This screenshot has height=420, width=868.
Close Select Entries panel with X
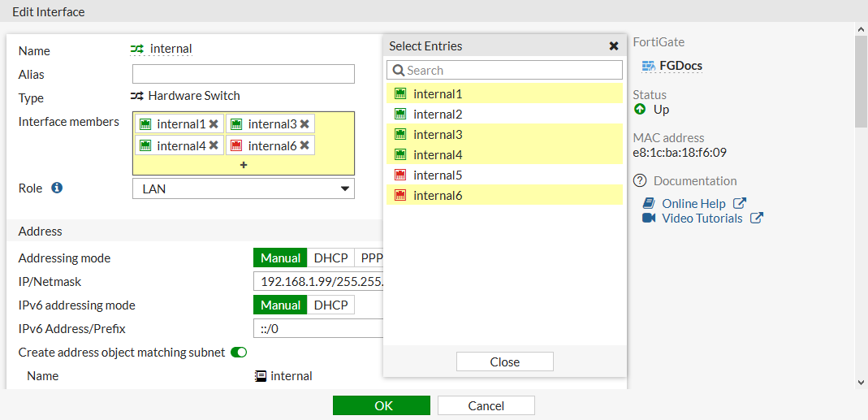[614, 46]
